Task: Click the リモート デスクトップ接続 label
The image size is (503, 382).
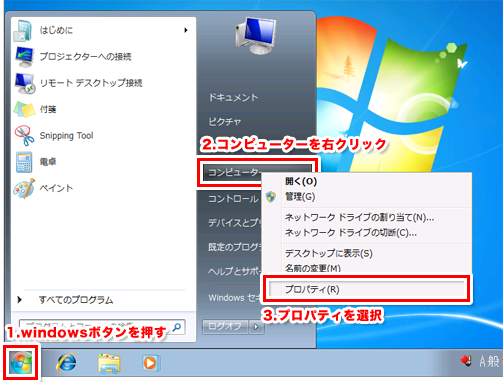Action: (x=91, y=83)
